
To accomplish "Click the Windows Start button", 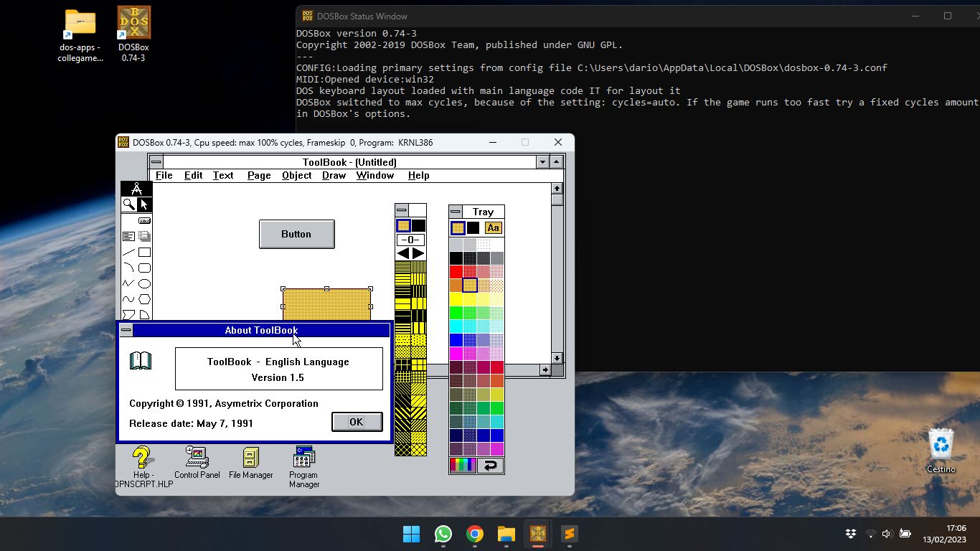I will pyautogui.click(x=412, y=534).
